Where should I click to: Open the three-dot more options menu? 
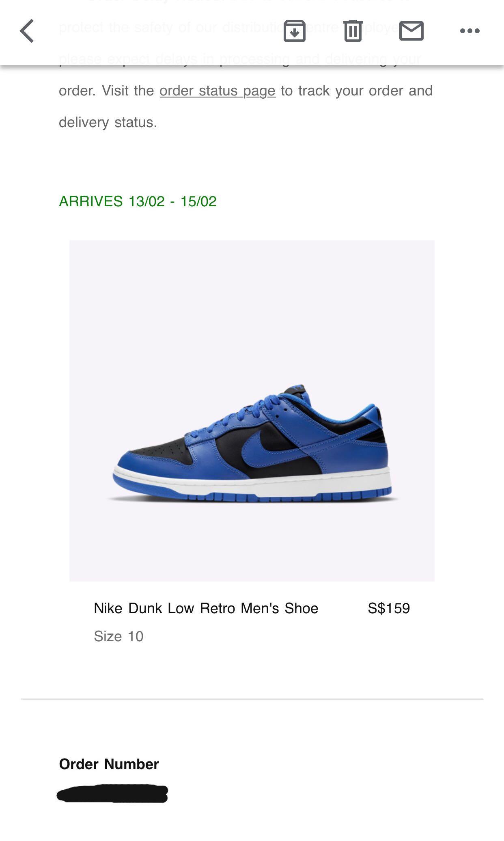click(x=470, y=31)
